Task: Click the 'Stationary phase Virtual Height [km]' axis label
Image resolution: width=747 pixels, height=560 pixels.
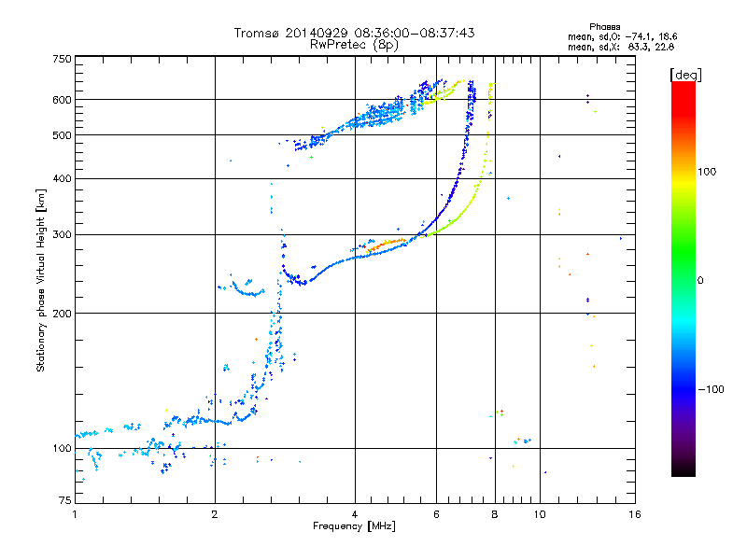Action: tap(40, 281)
